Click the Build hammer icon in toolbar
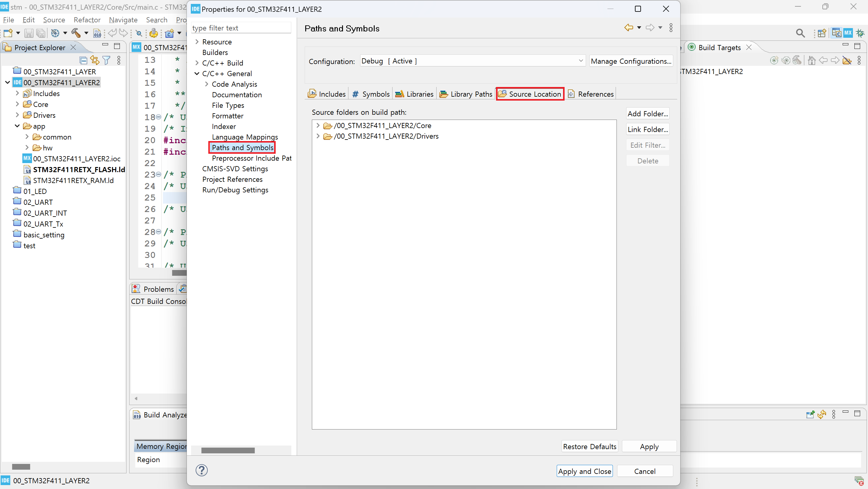Screen dimensions: 868x489 point(75,33)
